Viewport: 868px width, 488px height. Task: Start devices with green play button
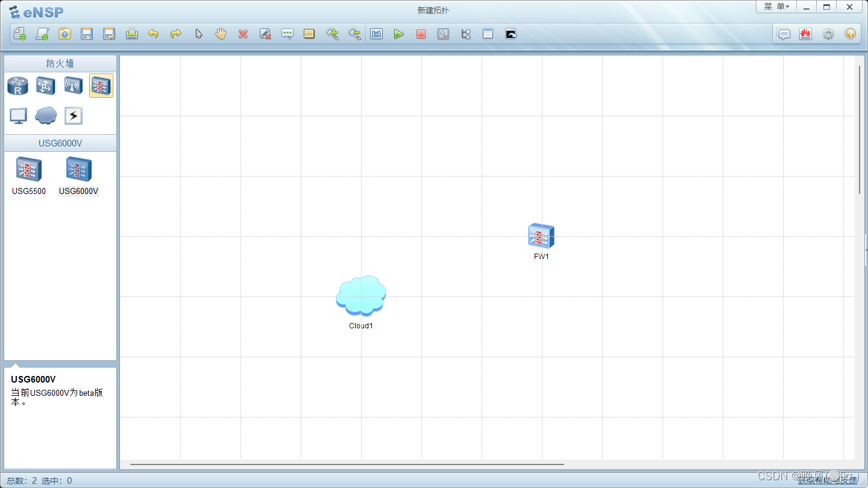pos(398,34)
